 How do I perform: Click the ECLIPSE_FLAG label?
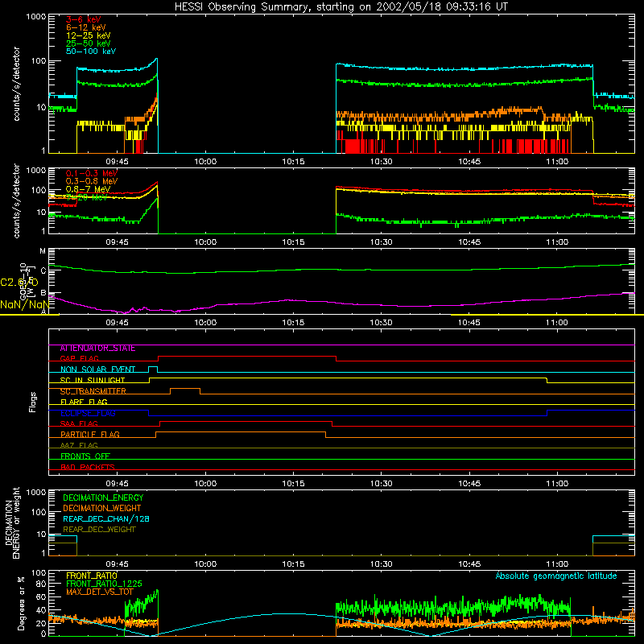click(88, 413)
